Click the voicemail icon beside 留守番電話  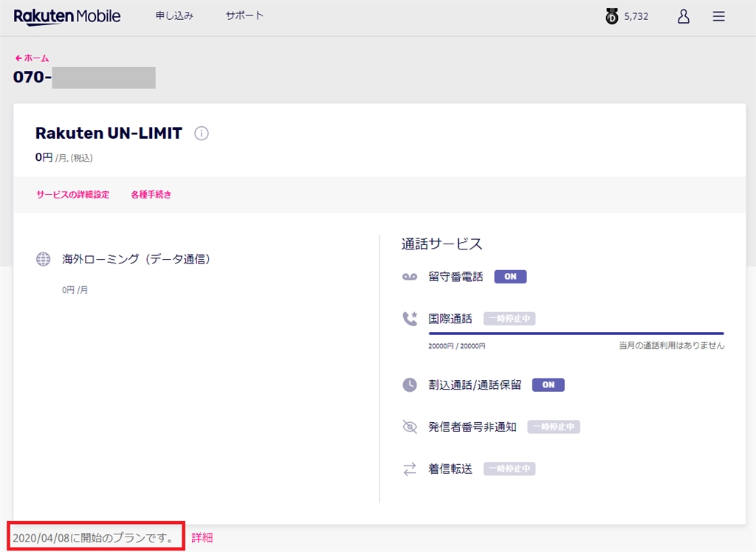pyautogui.click(x=410, y=277)
